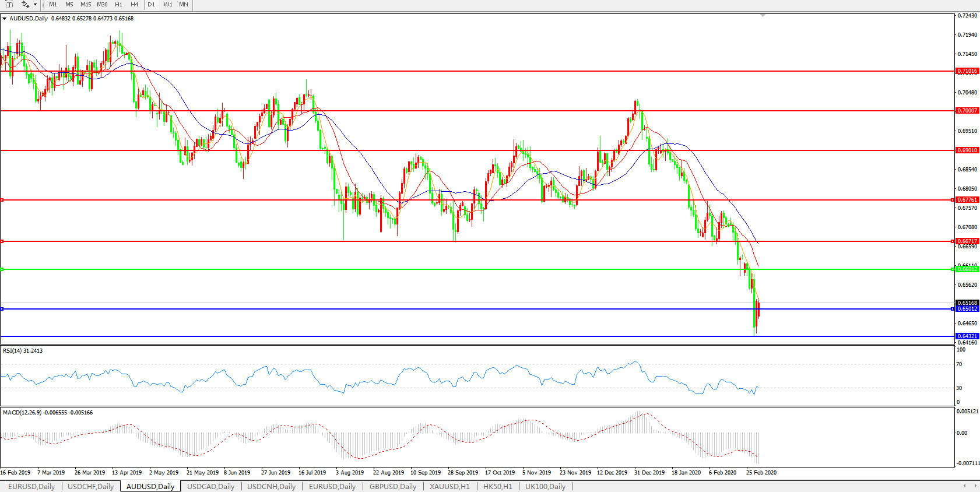
Task: Switch to the XAUUSD,H1 chart tab
Action: (x=449, y=486)
